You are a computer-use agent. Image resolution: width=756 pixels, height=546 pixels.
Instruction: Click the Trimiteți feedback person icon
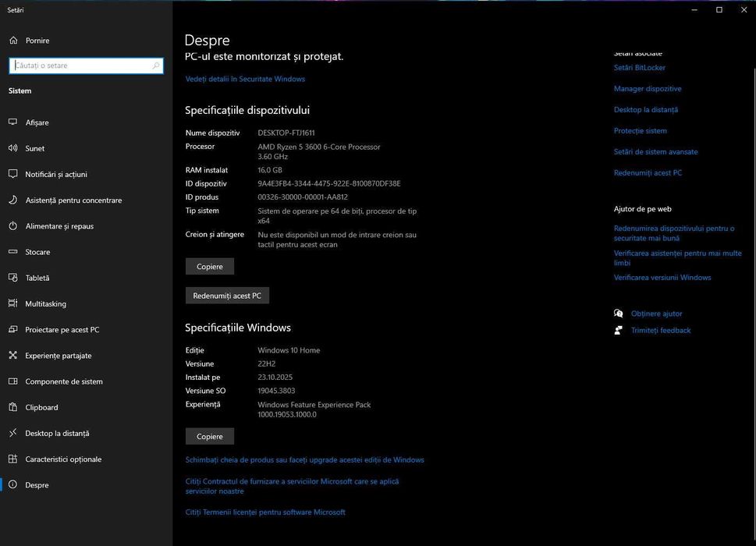[x=618, y=331]
